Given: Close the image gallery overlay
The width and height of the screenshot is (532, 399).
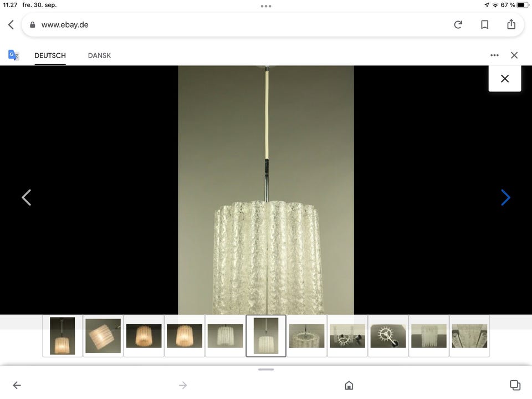Looking at the screenshot, I should coord(504,79).
